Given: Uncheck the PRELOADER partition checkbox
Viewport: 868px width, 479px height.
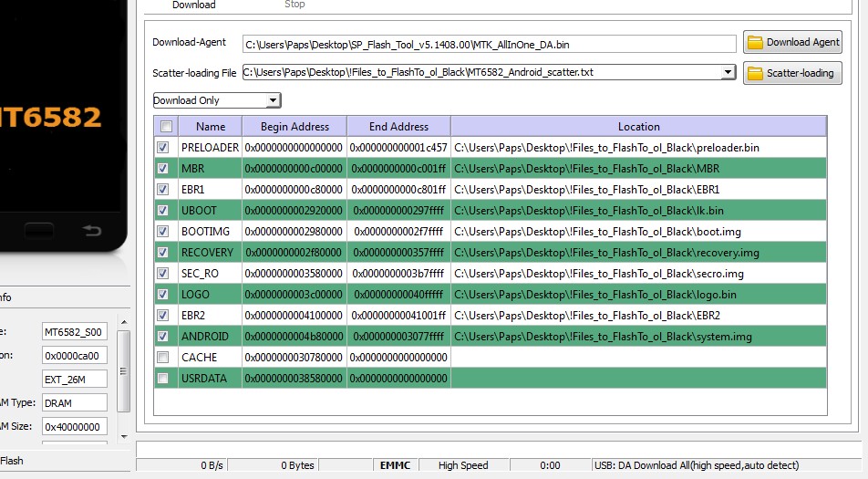Looking at the screenshot, I should pyautogui.click(x=163, y=147).
